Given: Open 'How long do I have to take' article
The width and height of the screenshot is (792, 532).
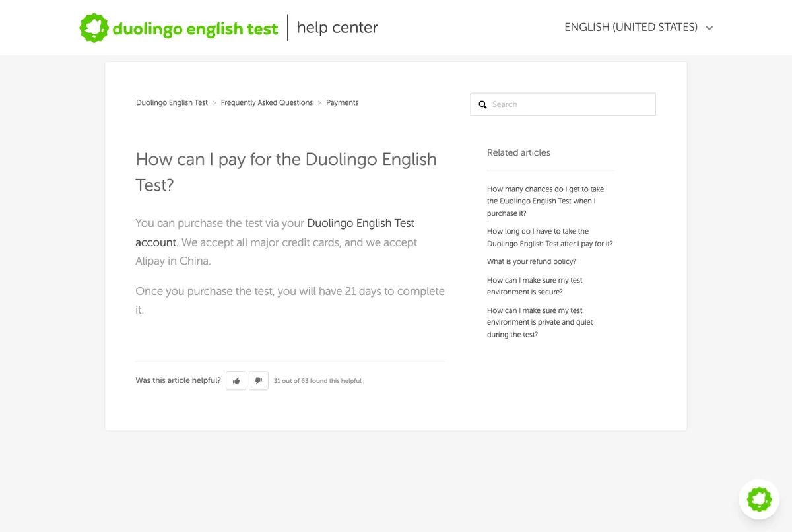Looking at the screenshot, I should pyautogui.click(x=550, y=238).
